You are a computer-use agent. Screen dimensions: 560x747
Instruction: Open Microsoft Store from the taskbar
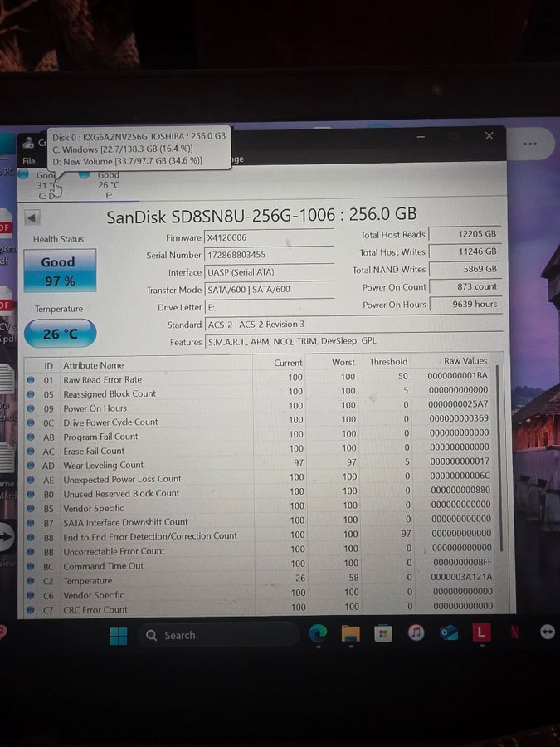[383, 633]
